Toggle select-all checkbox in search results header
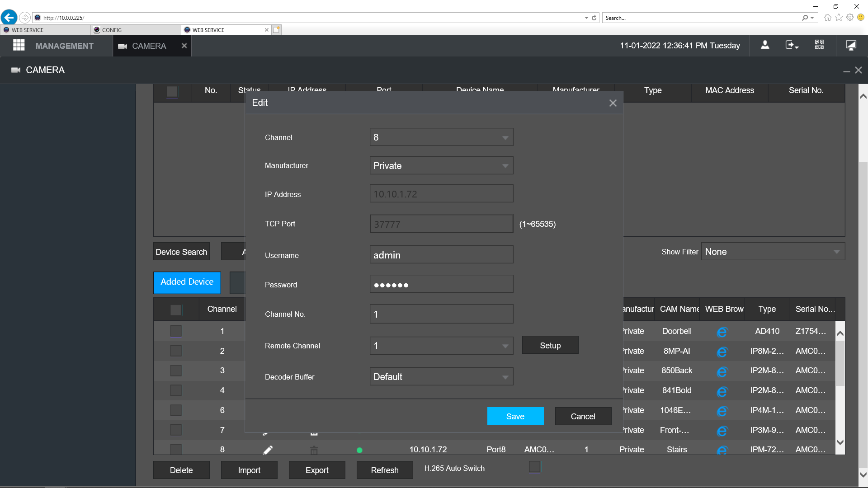The image size is (868, 488). click(172, 92)
